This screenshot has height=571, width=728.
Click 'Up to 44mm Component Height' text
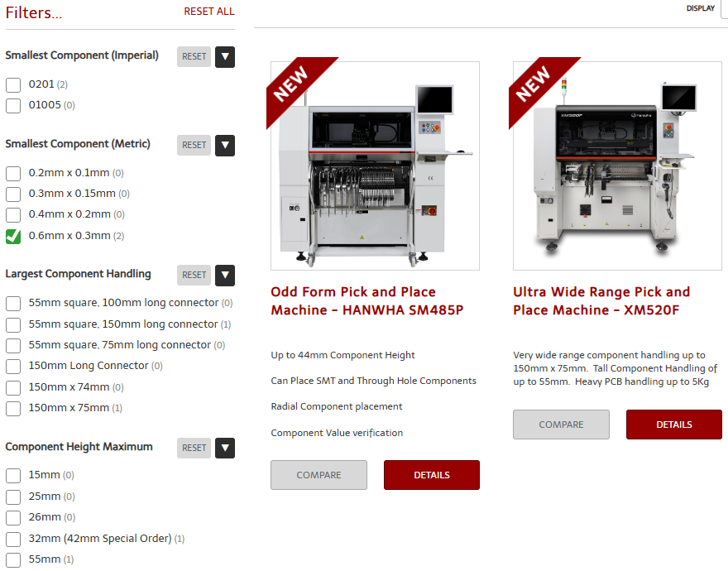(x=342, y=355)
